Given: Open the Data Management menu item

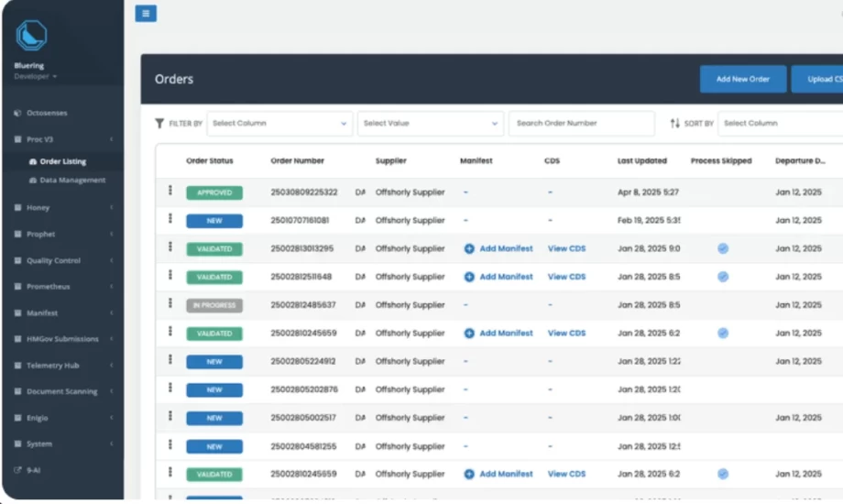Looking at the screenshot, I should click(72, 181).
